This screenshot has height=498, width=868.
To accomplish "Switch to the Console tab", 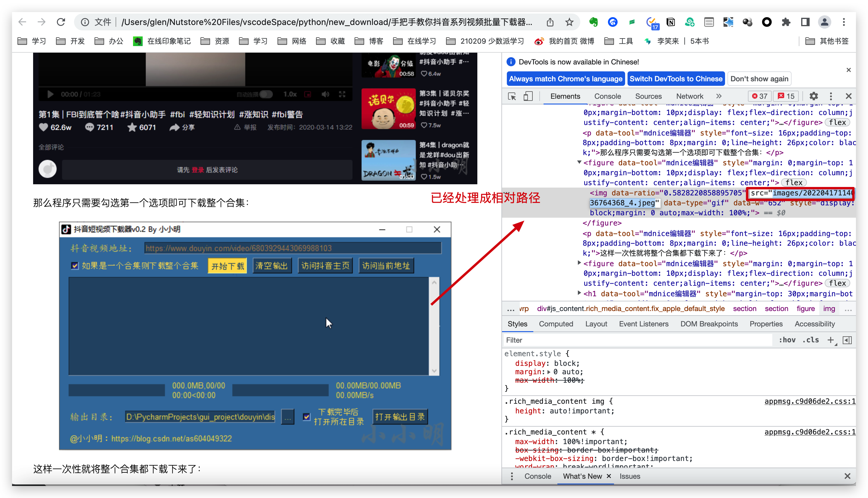I will 607,96.
